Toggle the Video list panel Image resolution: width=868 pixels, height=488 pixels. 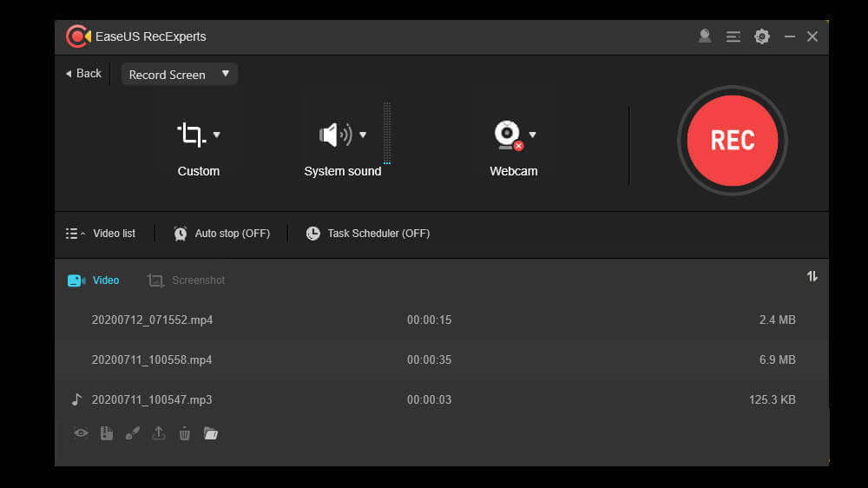point(100,234)
